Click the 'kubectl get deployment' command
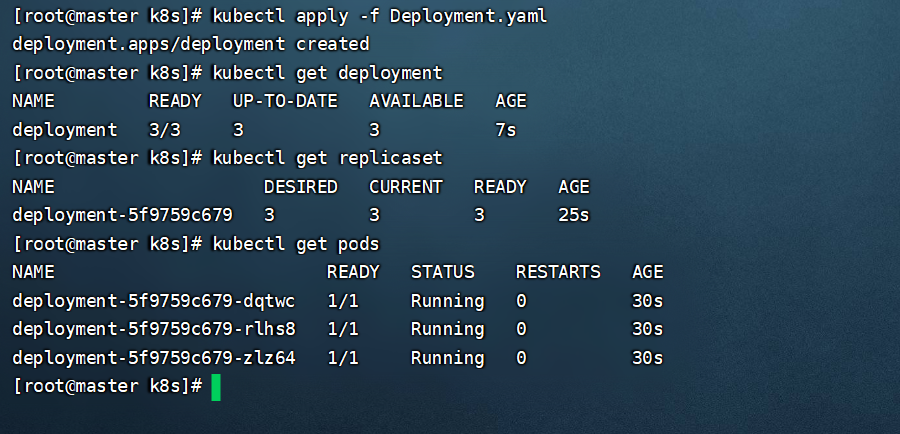900x434 pixels. (x=327, y=73)
